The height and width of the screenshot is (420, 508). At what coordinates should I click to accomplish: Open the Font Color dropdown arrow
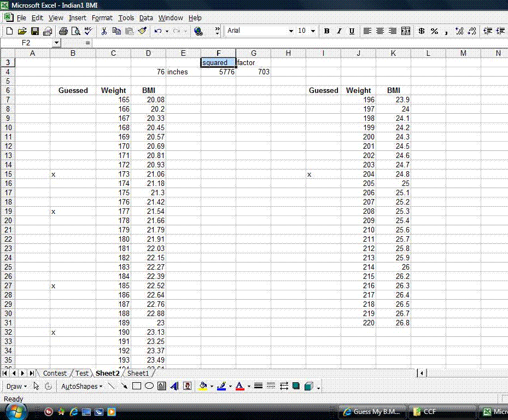pos(249,386)
